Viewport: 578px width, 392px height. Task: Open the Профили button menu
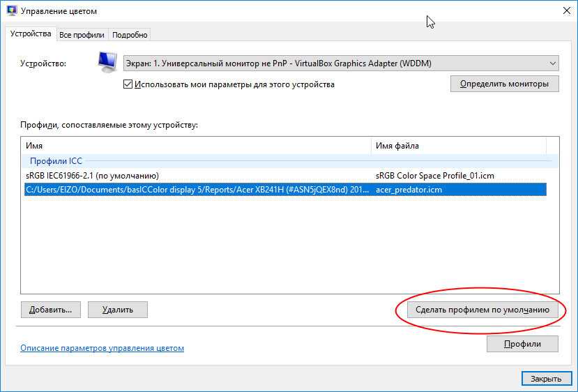[522, 344]
